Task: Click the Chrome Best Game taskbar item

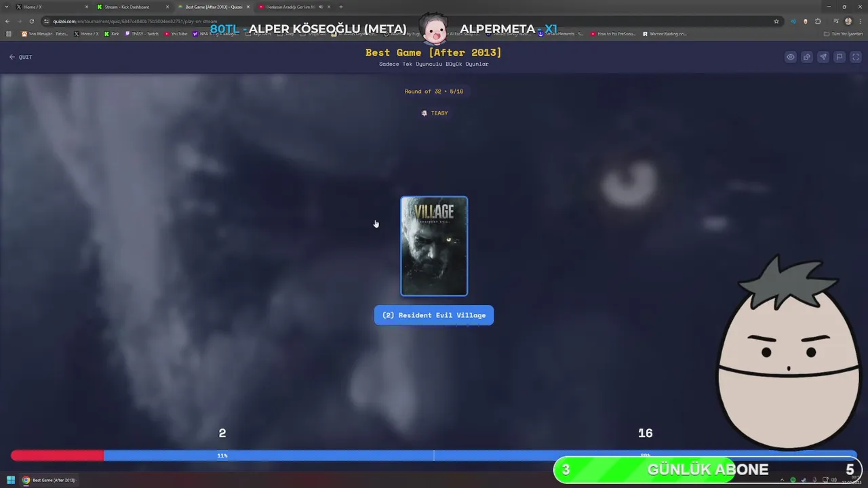Action: point(49,480)
